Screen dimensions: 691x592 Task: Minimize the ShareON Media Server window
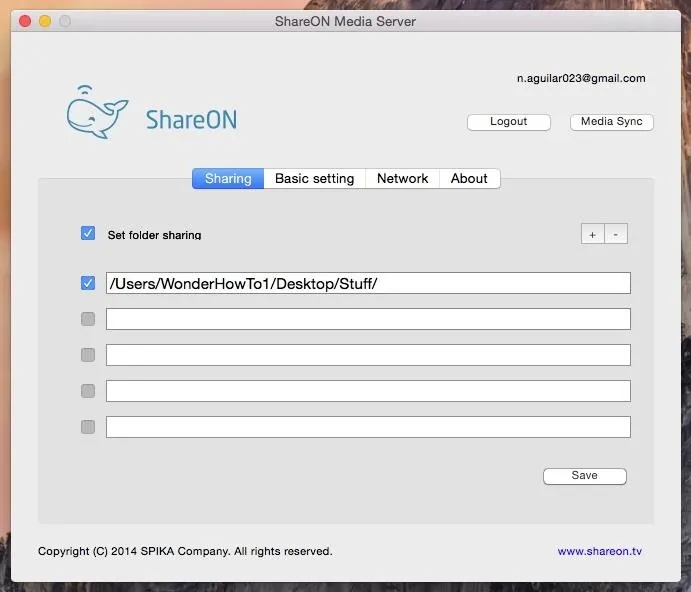tap(45, 21)
